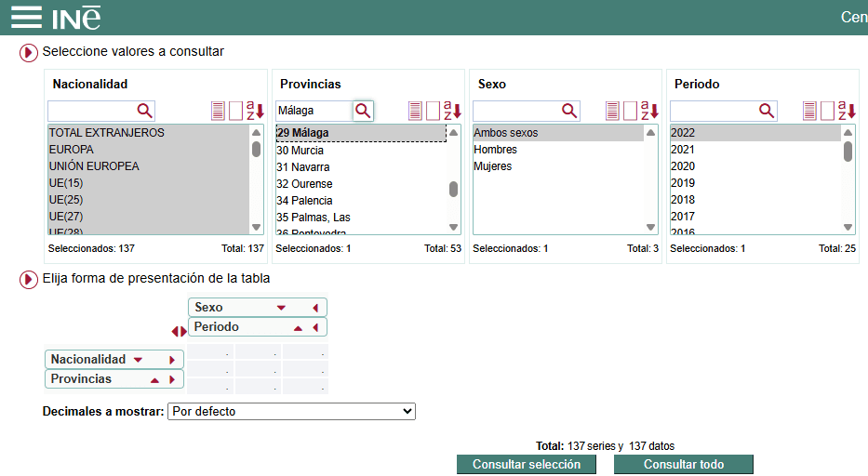
Task: Select Mujeres in the Sexo list
Action: pyautogui.click(x=493, y=166)
